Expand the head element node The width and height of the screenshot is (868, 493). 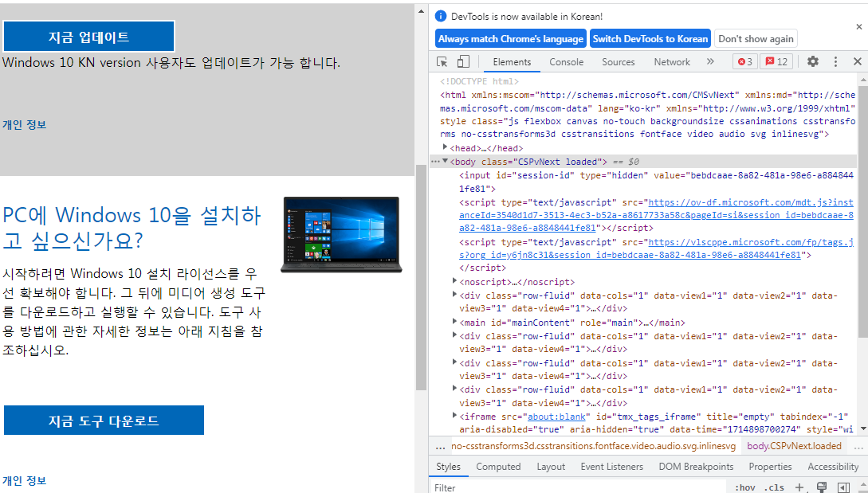pyautogui.click(x=445, y=147)
